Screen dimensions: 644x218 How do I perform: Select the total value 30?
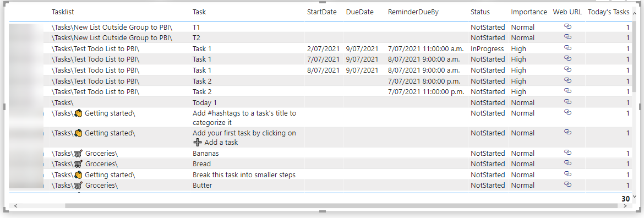(x=625, y=199)
